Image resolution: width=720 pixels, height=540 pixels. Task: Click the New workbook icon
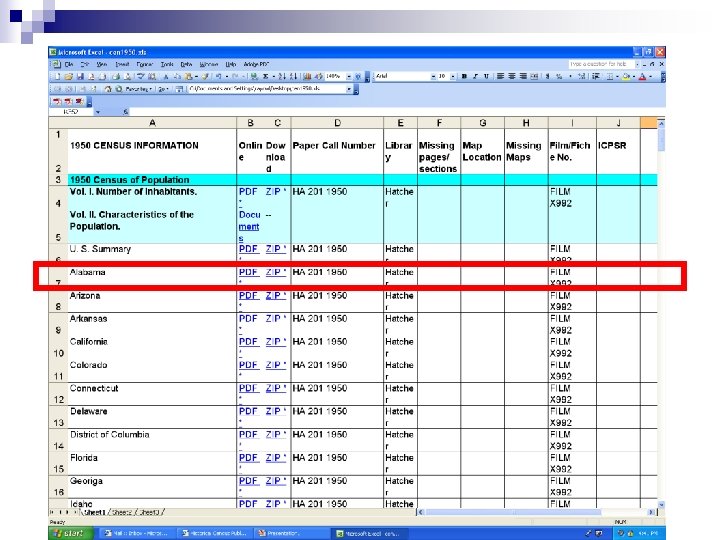(x=58, y=76)
